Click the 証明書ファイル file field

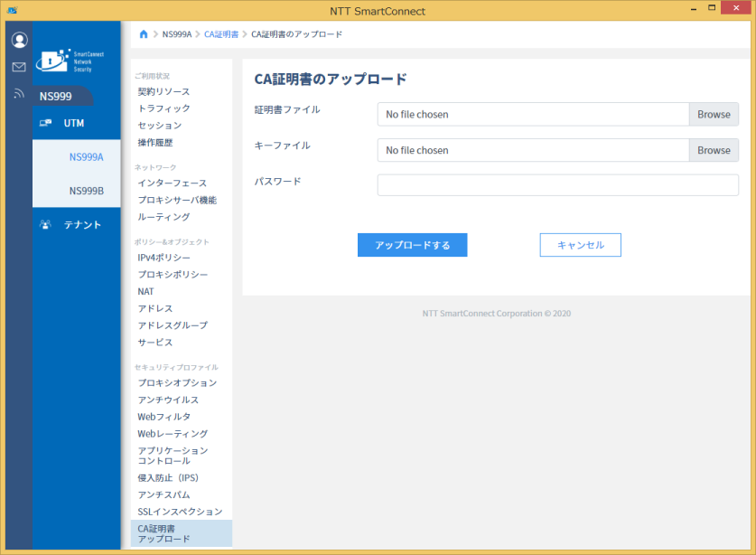[533, 115]
